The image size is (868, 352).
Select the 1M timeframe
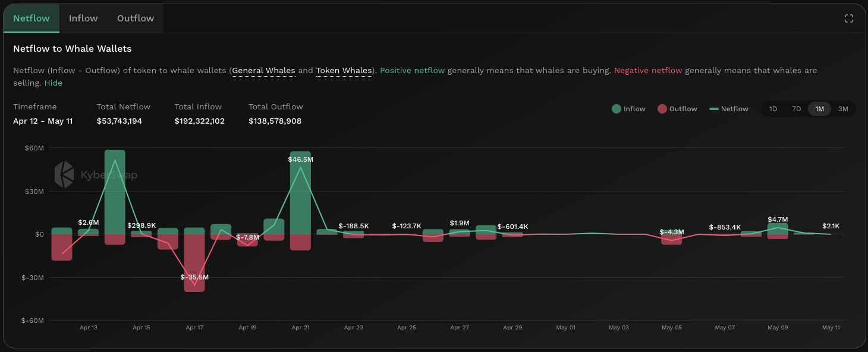(819, 109)
